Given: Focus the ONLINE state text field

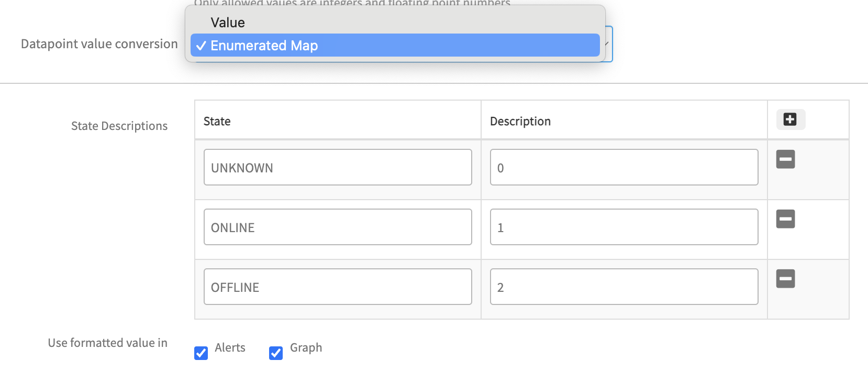Looking at the screenshot, I should pyautogui.click(x=338, y=227).
